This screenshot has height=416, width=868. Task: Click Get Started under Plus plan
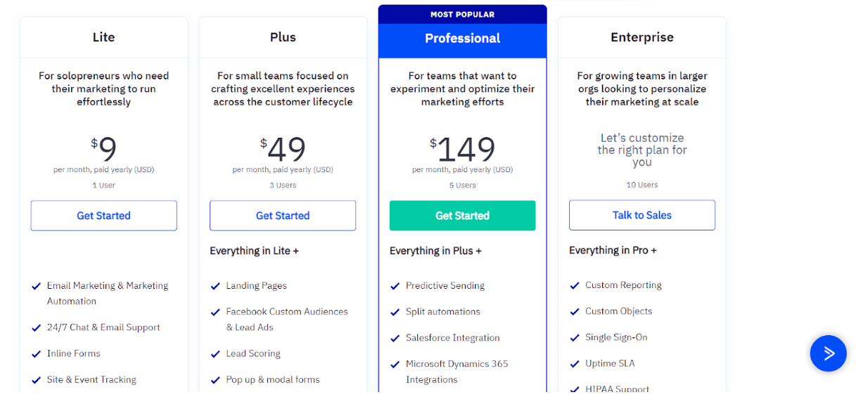tap(283, 216)
